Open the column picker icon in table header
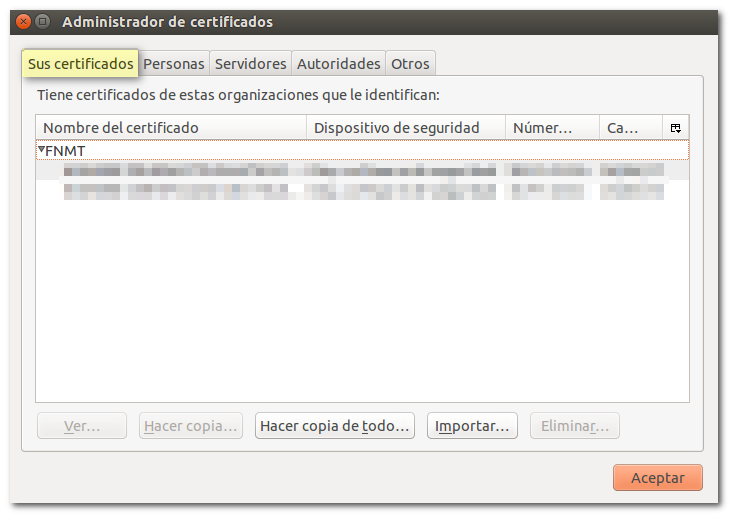 [x=676, y=128]
